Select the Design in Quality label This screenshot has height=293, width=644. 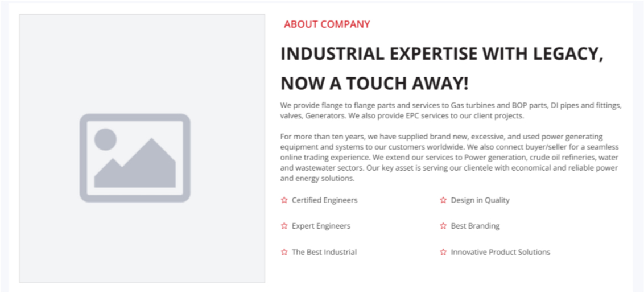pos(480,200)
